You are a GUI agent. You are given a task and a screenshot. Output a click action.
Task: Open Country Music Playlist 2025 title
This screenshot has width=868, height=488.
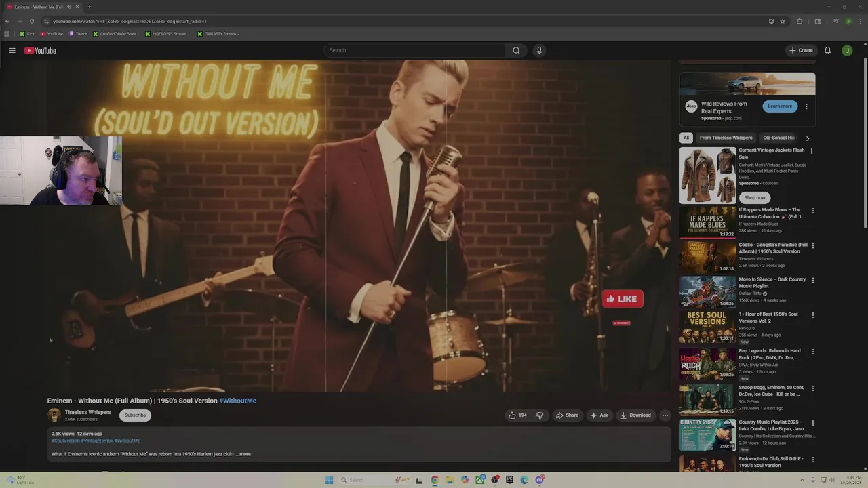[772, 426]
